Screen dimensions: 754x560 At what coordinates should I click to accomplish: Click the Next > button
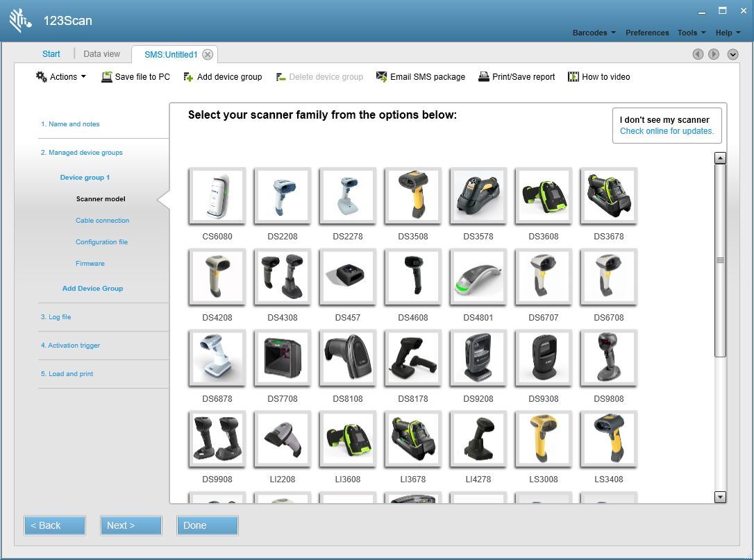click(x=131, y=525)
